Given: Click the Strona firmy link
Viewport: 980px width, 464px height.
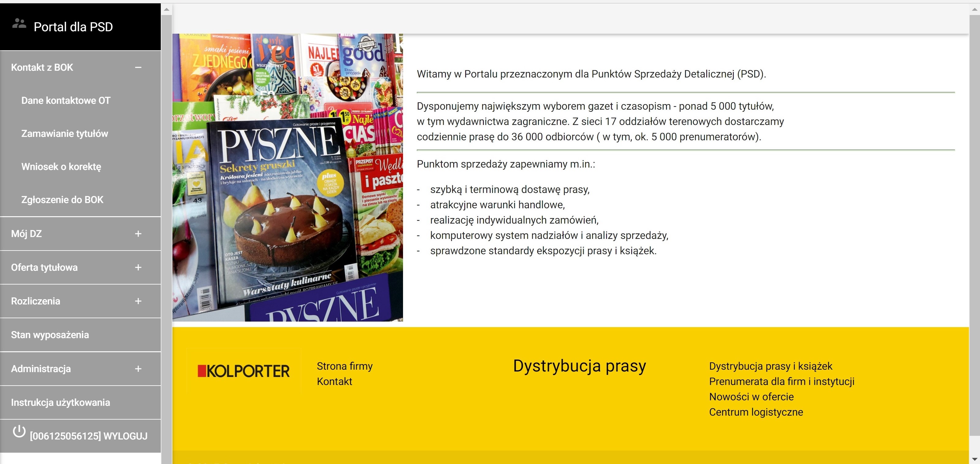Looking at the screenshot, I should (344, 366).
